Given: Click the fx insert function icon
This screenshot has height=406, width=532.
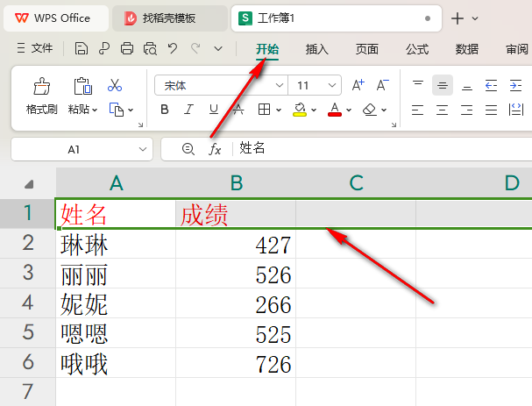Looking at the screenshot, I should coord(215,149).
